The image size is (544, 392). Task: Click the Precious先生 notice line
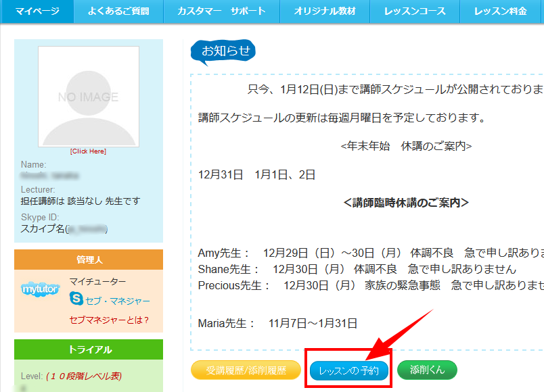371,285
